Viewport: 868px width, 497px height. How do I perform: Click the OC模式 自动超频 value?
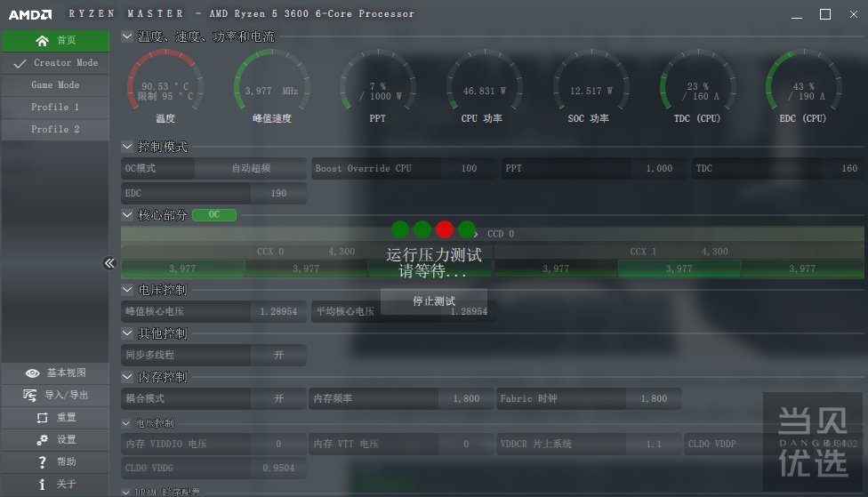coord(251,168)
